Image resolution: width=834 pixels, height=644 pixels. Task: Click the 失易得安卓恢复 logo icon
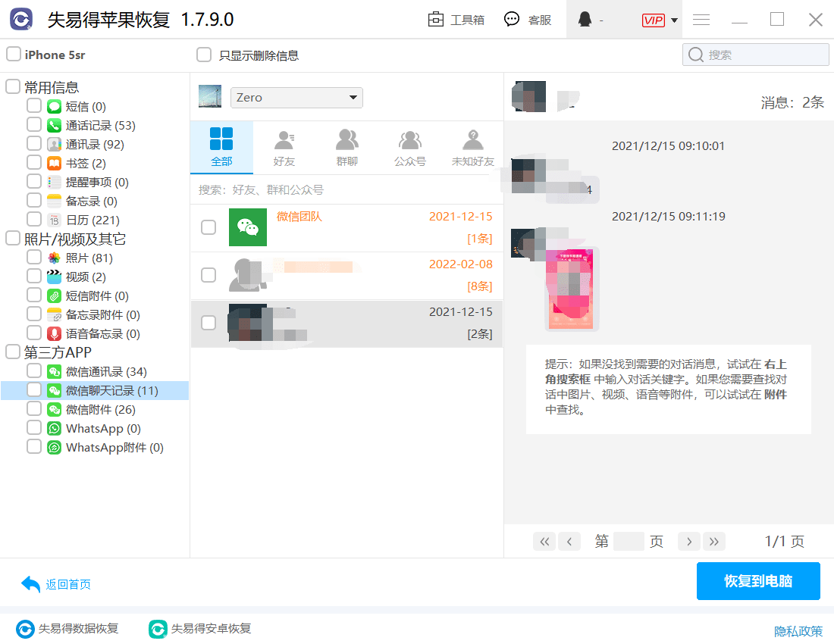point(158,629)
